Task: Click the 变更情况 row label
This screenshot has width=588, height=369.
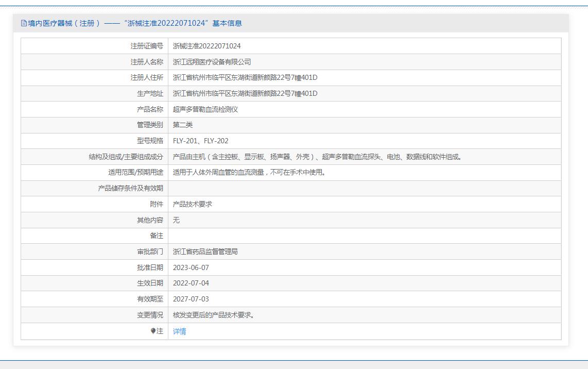Action: point(150,315)
